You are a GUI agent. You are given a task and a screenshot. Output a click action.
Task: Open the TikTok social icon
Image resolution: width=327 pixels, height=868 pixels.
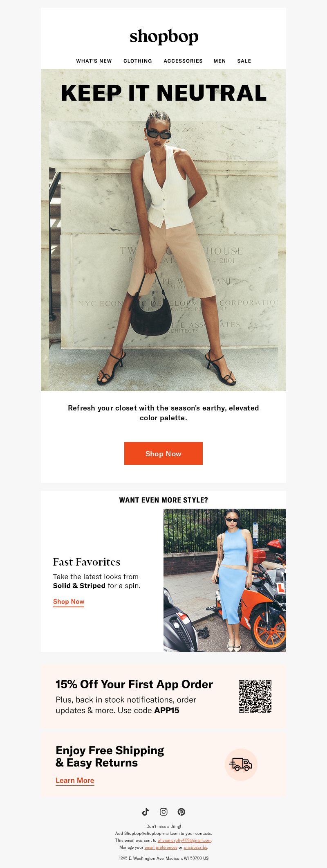(x=146, y=812)
